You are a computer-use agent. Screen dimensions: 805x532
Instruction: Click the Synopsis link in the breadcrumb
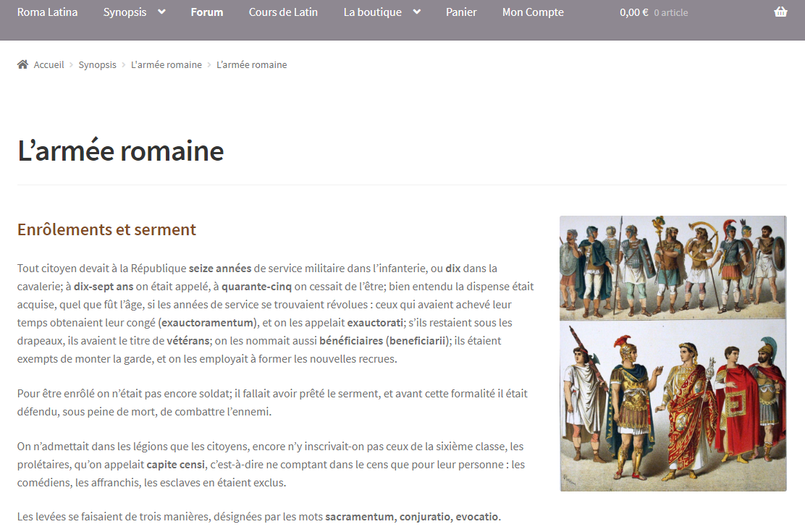(97, 64)
